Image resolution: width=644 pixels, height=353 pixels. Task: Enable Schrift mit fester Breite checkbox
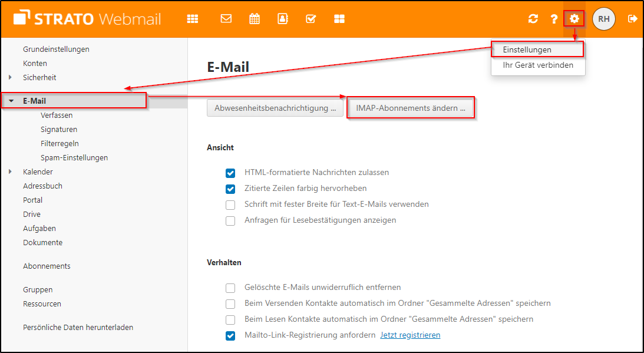click(230, 205)
